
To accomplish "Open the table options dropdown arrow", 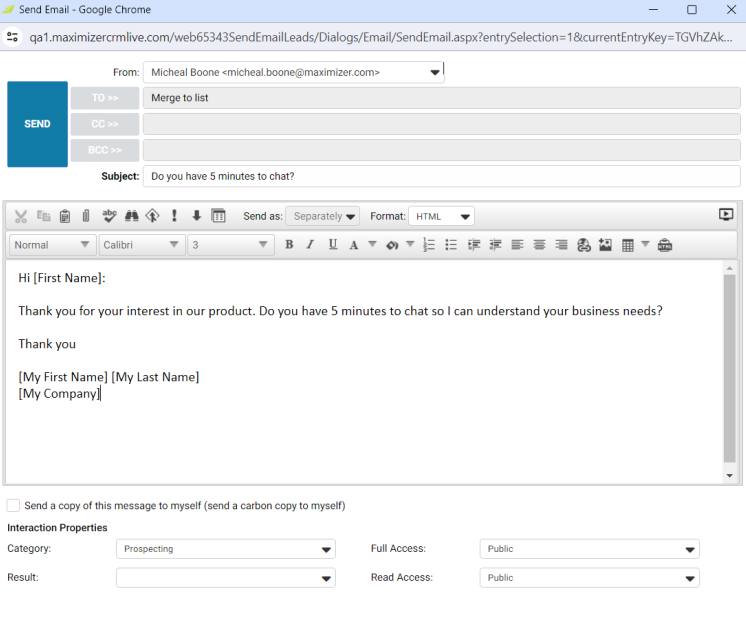I will tap(645, 244).
